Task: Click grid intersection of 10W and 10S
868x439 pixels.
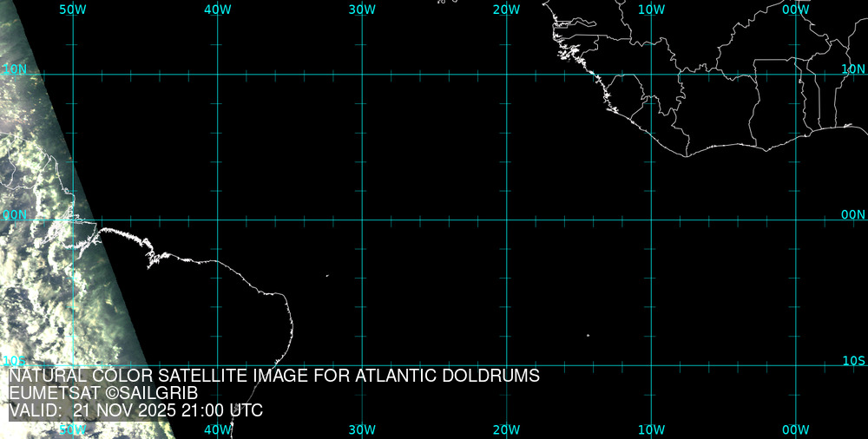Action: click(x=651, y=365)
